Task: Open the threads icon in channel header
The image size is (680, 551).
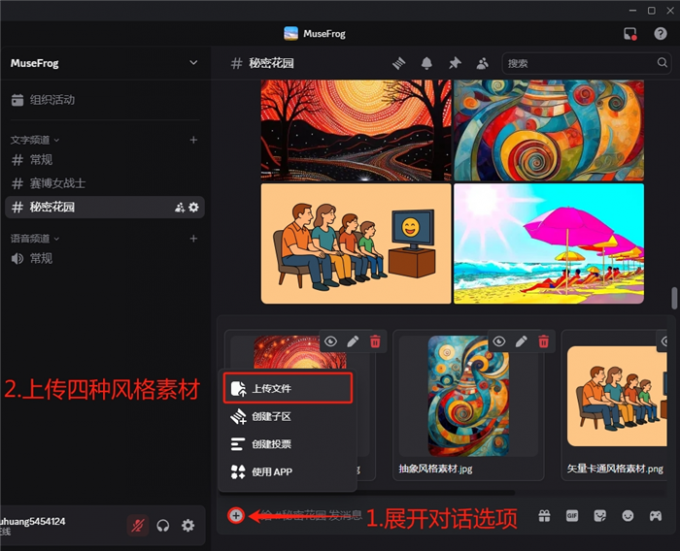Action: [x=399, y=63]
